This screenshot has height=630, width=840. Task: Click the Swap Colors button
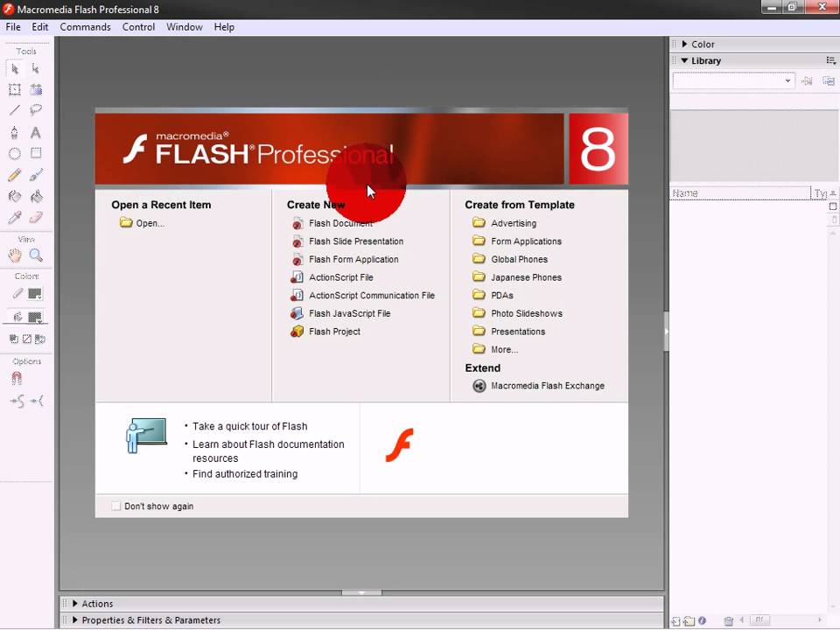39,339
